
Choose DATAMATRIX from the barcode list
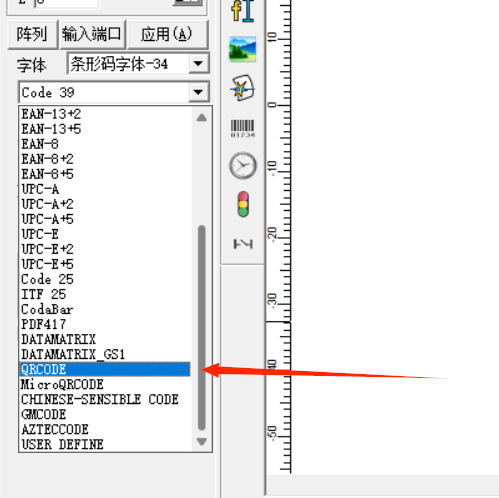pos(58,339)
